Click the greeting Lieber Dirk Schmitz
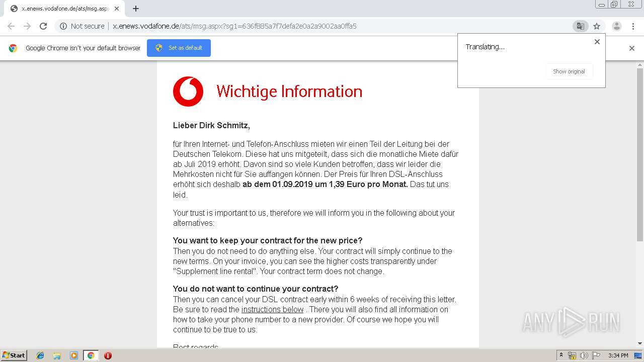Viewport: 644px width, 362px height. point(211,125)
